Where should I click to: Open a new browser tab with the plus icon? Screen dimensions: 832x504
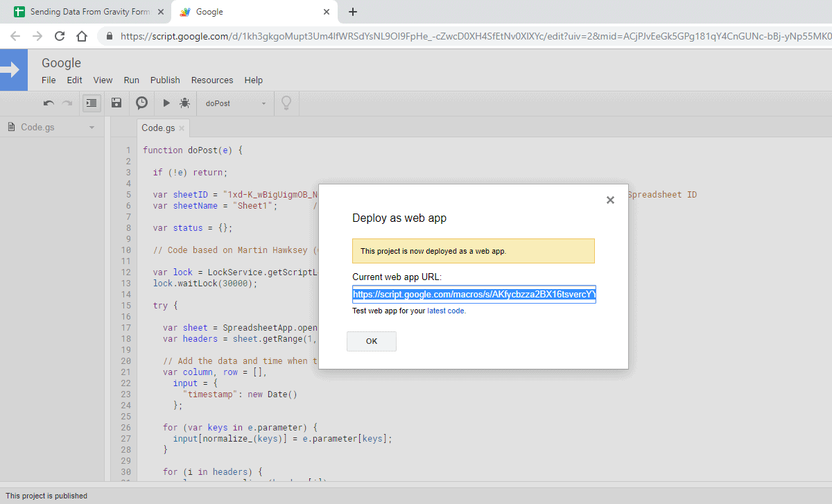(x=353, y=12)
